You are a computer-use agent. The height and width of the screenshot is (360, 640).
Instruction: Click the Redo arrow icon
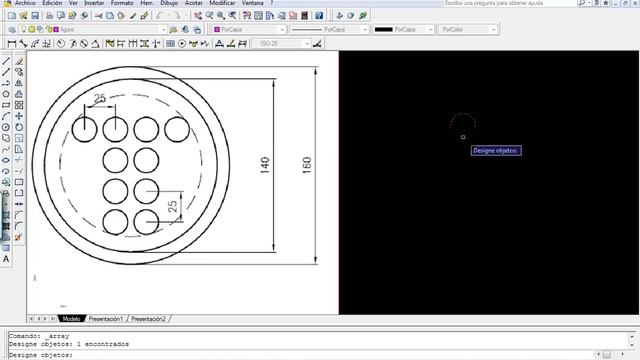pos(177,16)
